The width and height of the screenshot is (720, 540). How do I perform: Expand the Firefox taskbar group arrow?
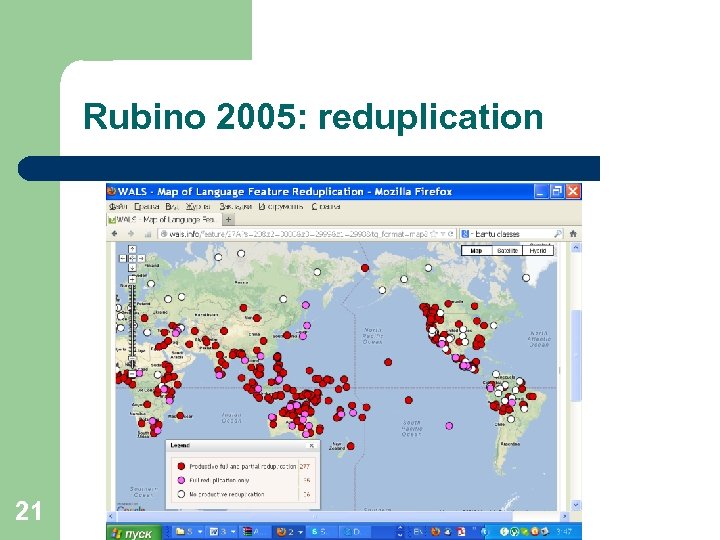tap(301, 532)
